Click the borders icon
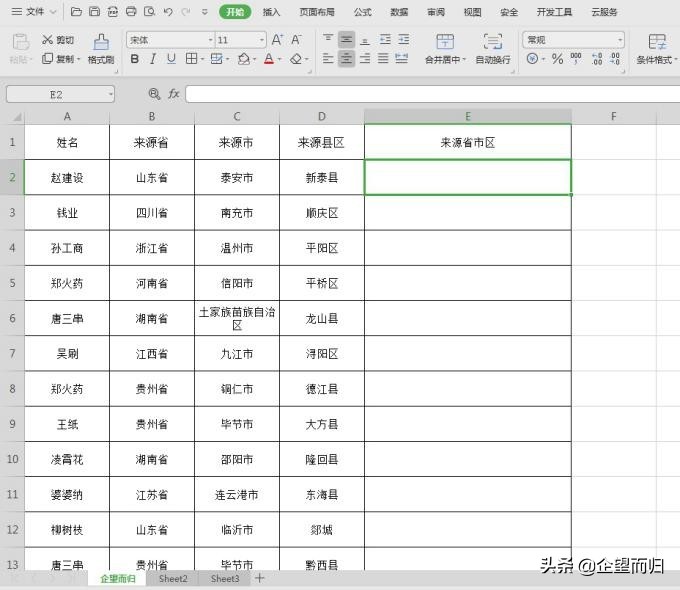Image resolution: width=680 pixels, height=590 pixels. [x=191, y=59]
